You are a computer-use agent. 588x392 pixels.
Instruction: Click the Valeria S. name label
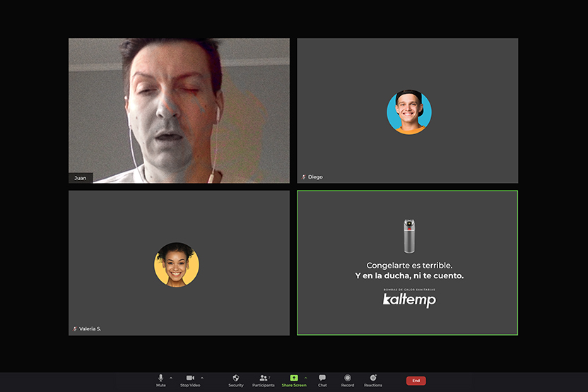click(x=90, y=328)
